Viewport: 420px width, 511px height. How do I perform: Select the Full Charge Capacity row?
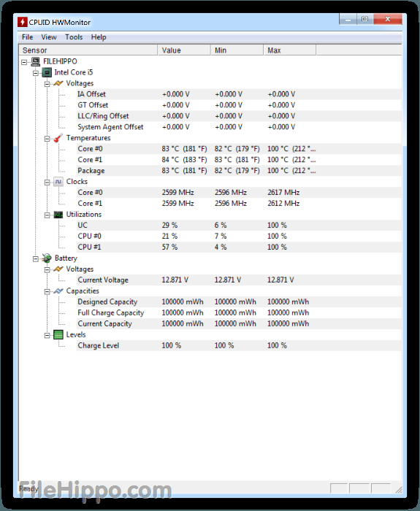239,313
